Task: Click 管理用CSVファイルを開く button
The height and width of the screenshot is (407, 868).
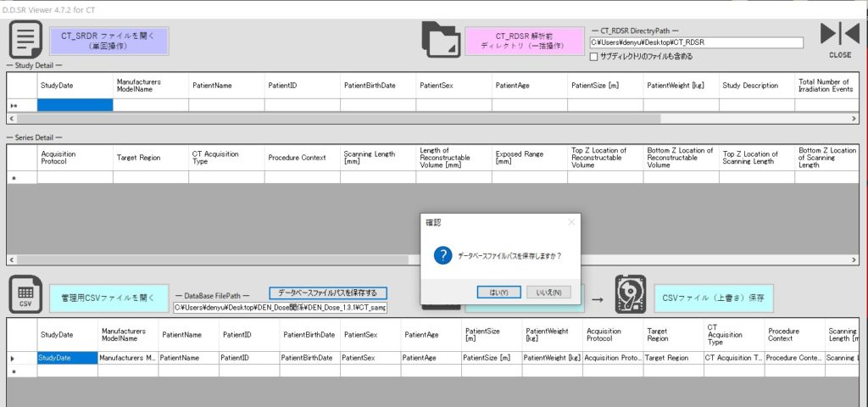Action: coord(108,298)
